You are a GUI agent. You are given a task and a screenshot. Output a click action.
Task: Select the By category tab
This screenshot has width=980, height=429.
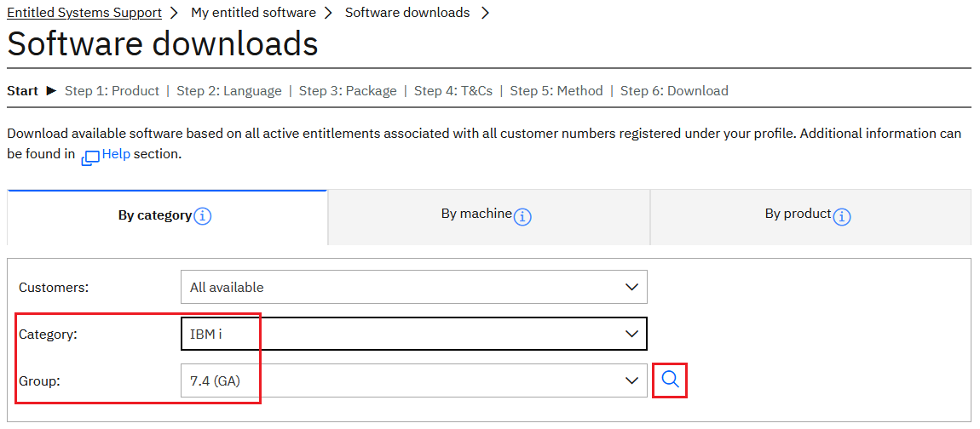(x=154, y=215)
